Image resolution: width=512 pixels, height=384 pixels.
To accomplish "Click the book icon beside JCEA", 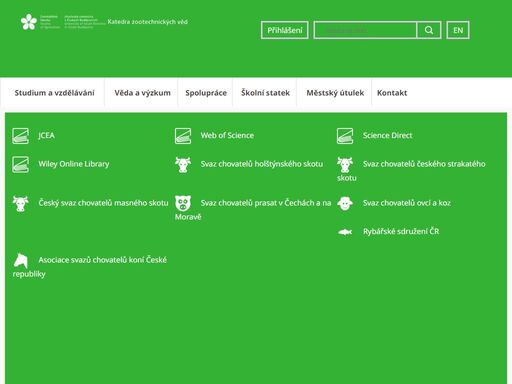I will tap(20, 136).
